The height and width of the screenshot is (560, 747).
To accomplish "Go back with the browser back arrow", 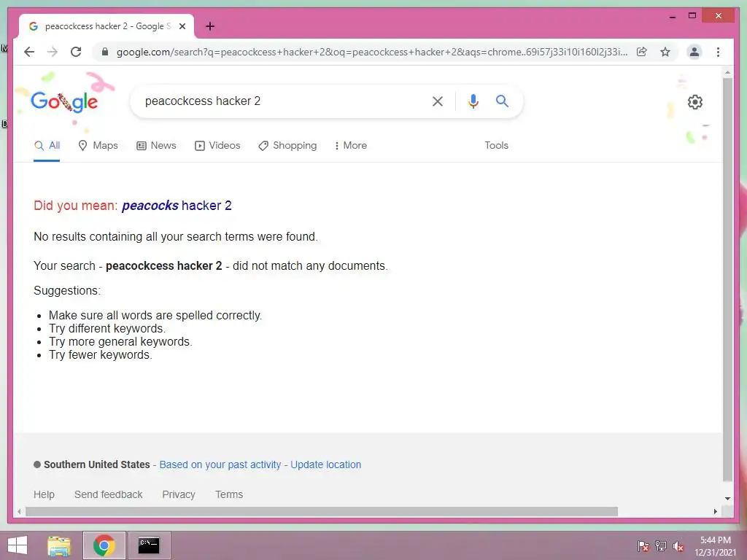I will point(29,52).
